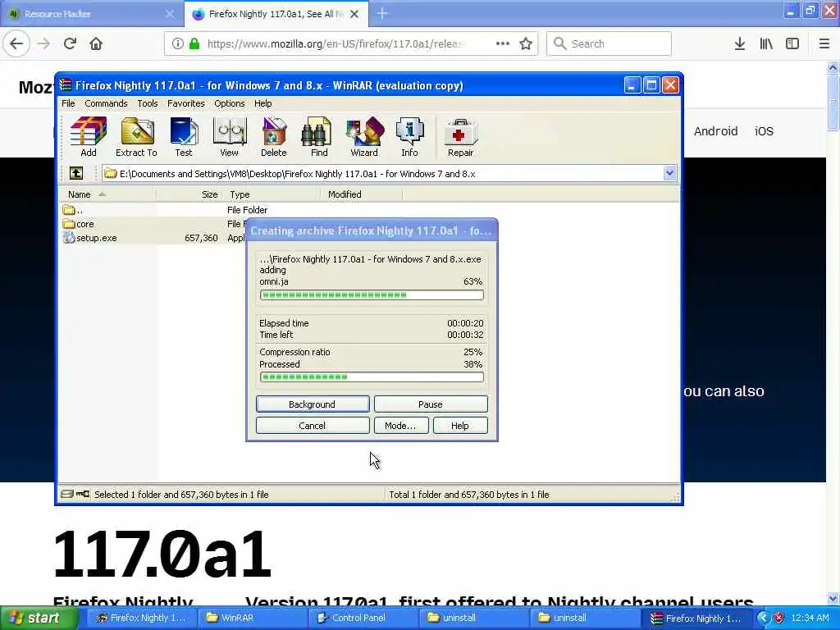The width and height of the screenshot is (840, 630).
Task: Click the Extract To toolbar icon
Action: tap(137, 137)
